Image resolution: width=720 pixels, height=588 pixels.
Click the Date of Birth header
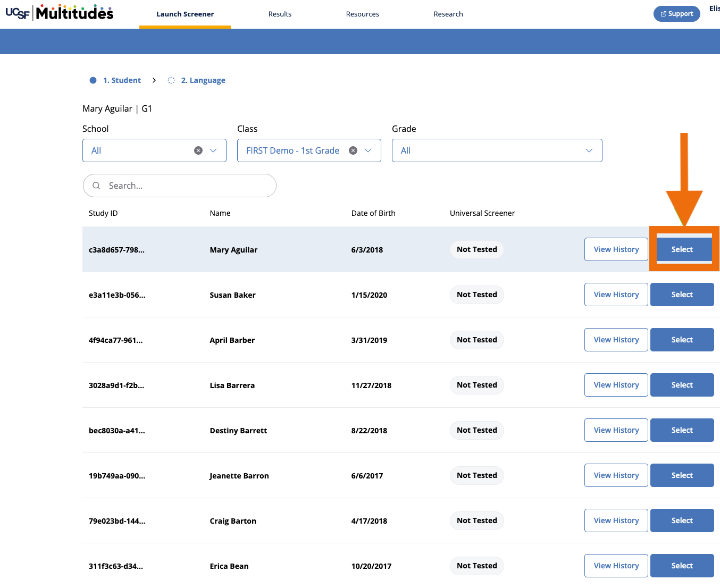(373, 213)
